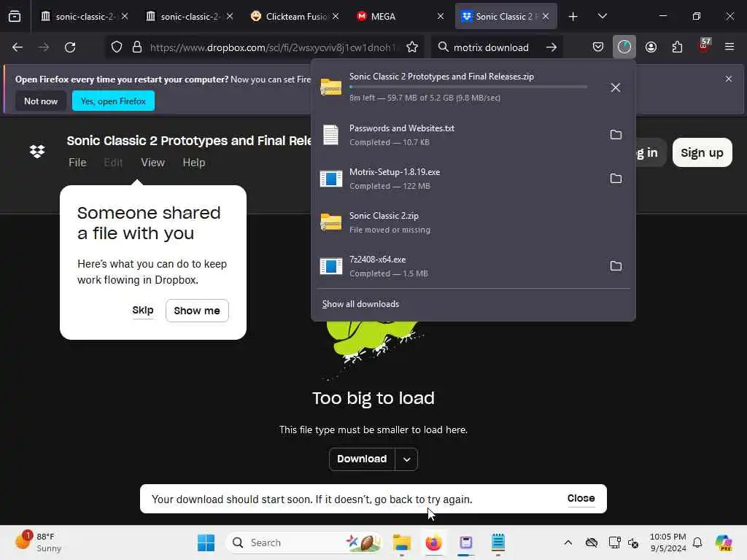Reload the current page
This screenshot has width=747, height=560.
[x=70, y=47]
